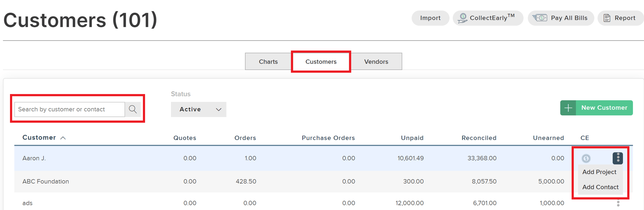
Task: Switch to the Charts tab
Action: 268,62
